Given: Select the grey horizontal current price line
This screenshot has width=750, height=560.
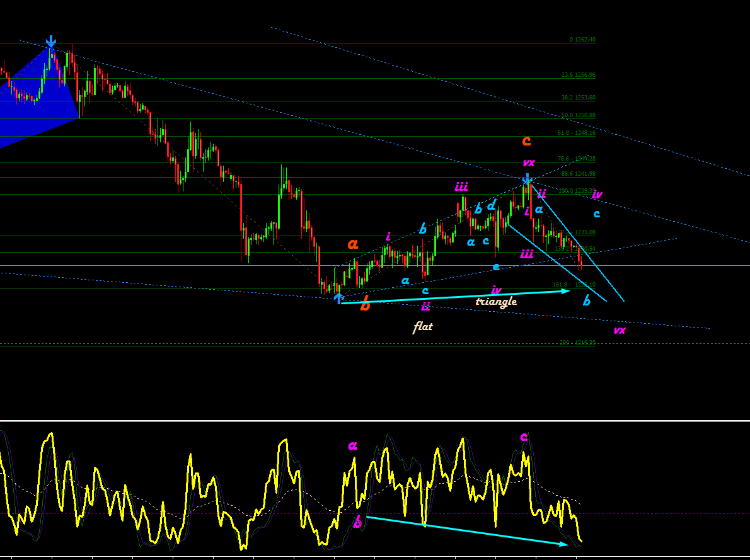Looking at the screenshot, I should pyautogui.click(x=375, y=265).
